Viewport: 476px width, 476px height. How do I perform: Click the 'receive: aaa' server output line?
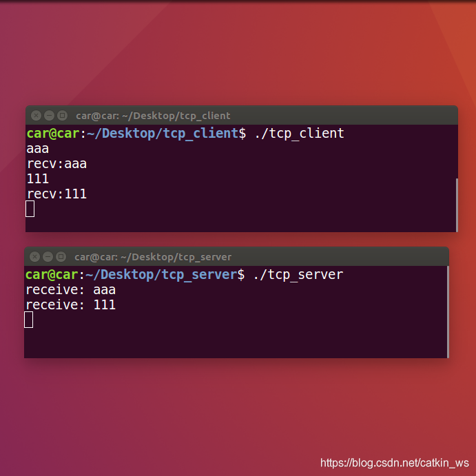(x=70, y=290)
